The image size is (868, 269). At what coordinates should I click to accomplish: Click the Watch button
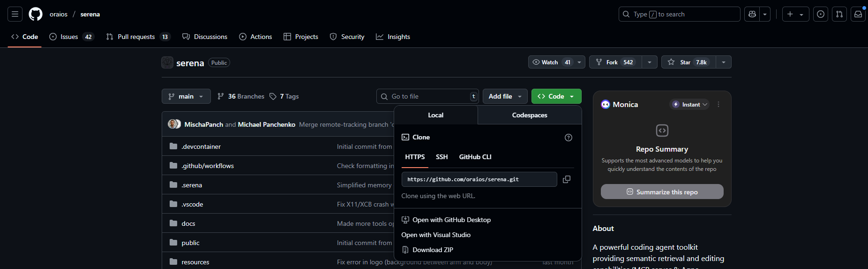tap(551, 62)
